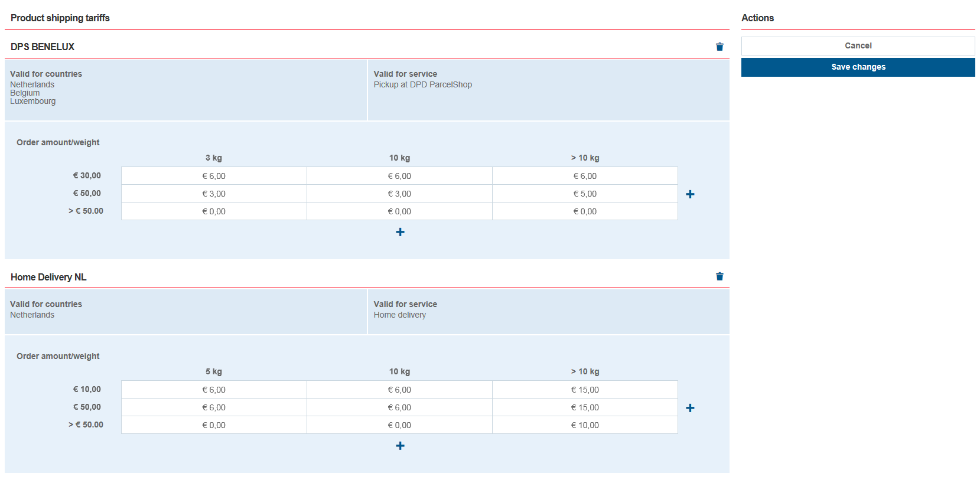Add a weight column to DPS BENELUX table

click(x=690, y=194)
